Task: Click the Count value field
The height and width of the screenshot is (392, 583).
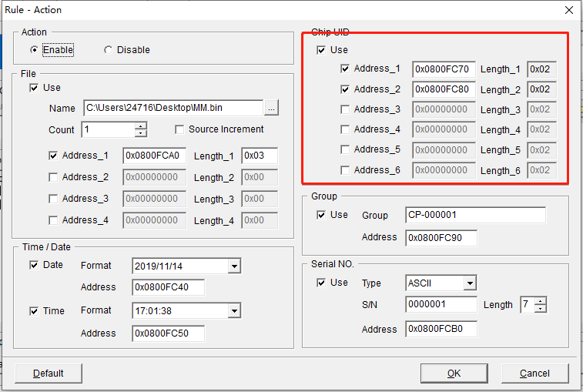Action: tap(108, 129)
